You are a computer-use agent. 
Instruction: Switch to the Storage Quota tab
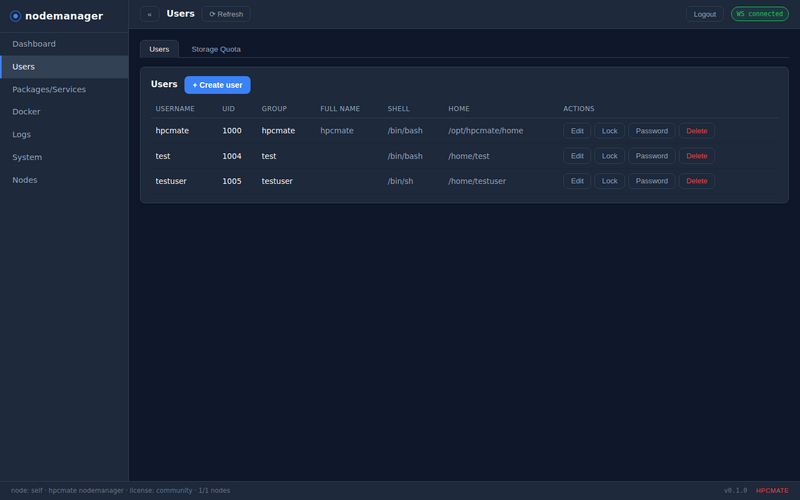(x=216, y=49)
